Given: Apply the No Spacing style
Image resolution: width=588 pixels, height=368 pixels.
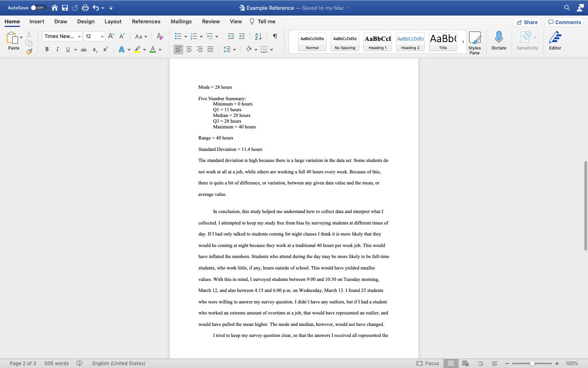Looking at the screenshot, I should 345,42.
